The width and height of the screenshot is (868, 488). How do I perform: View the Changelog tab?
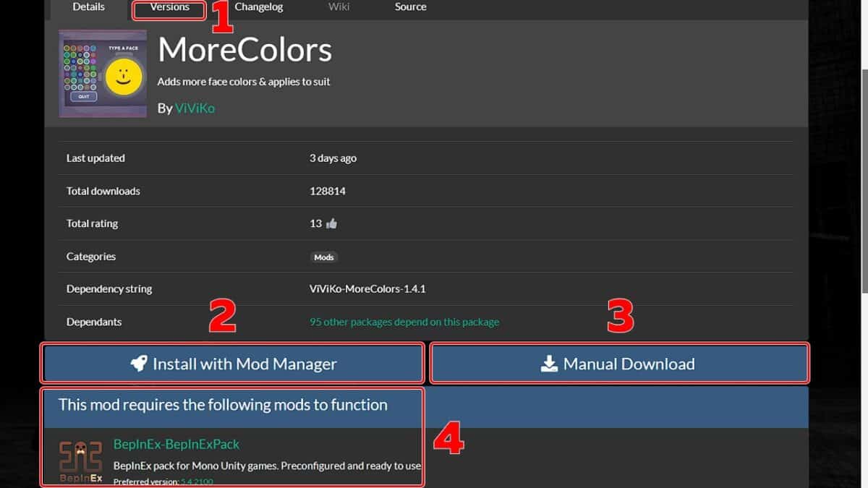click(x=259, y=7)
